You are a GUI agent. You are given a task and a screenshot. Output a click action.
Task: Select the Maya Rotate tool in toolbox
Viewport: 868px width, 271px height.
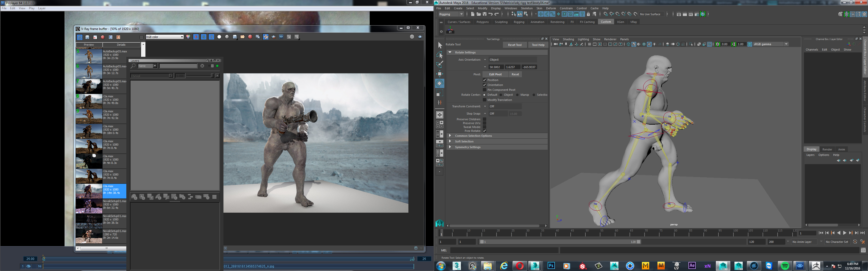coord(439,83)
